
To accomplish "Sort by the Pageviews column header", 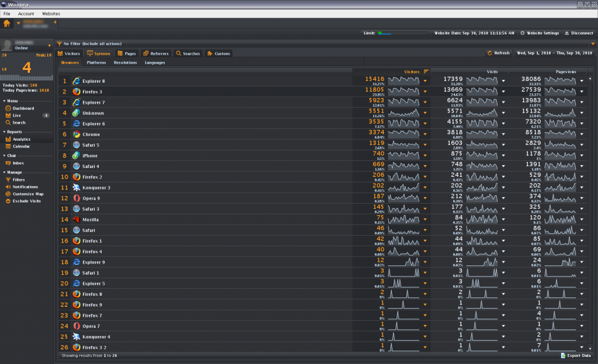I will tap(566, 72).
